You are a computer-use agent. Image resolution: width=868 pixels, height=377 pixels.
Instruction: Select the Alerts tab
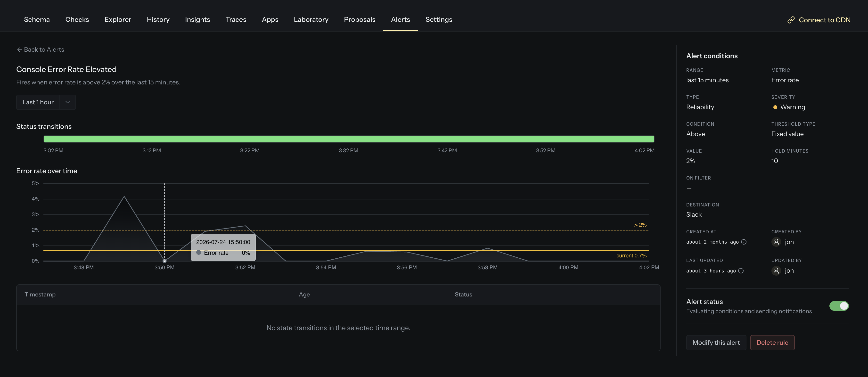[400, 20]
